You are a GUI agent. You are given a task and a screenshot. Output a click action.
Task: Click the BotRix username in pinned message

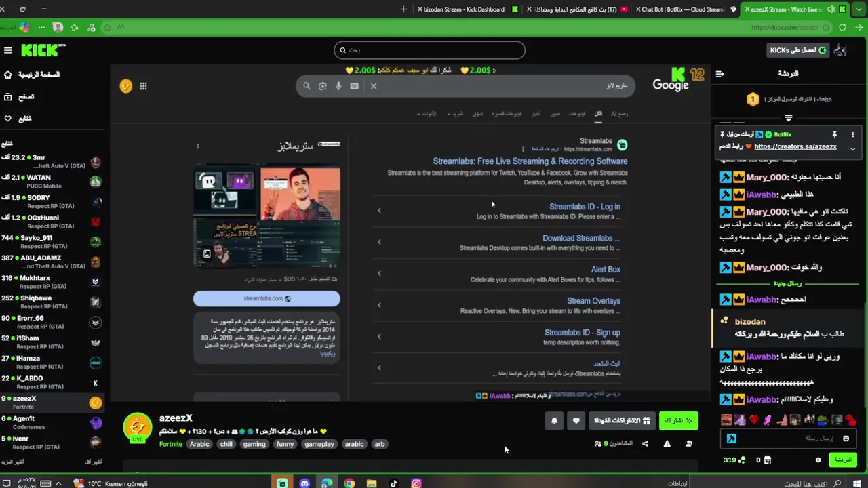[782, 135]
